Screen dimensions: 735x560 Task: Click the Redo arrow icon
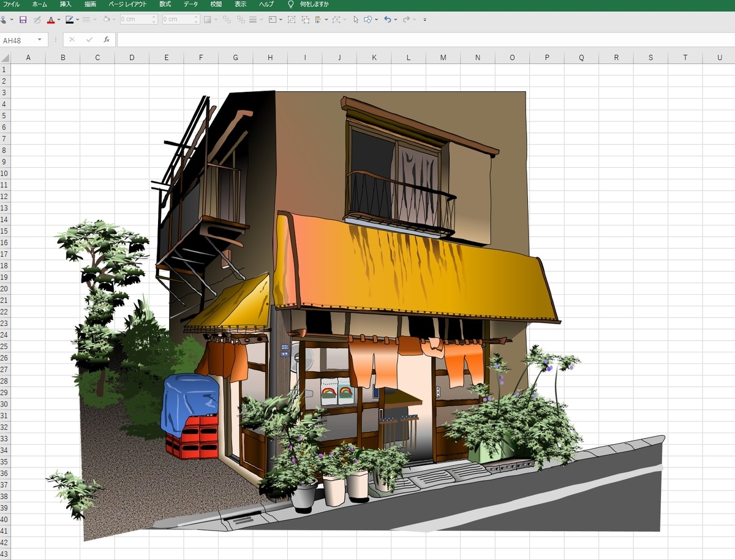click(405, 20)
